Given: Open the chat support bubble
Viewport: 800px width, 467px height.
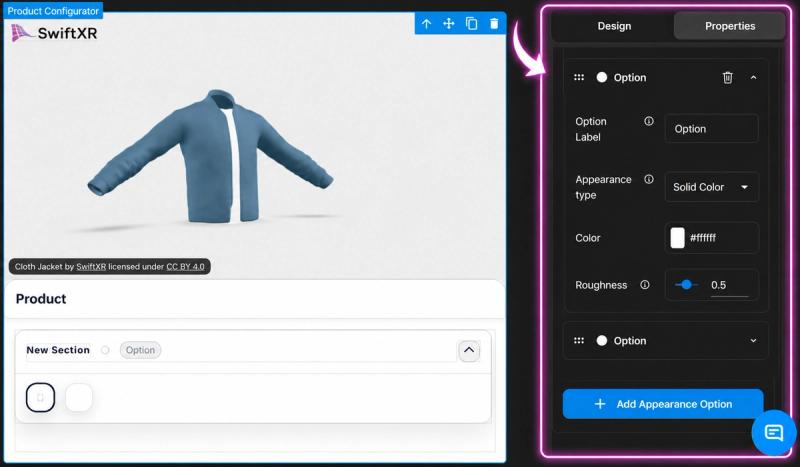Looking at the screenshot, I should click(773, 433).
